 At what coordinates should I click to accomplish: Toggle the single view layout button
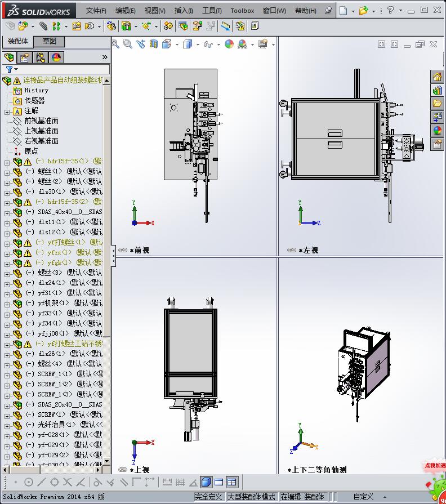coord(219,482)
